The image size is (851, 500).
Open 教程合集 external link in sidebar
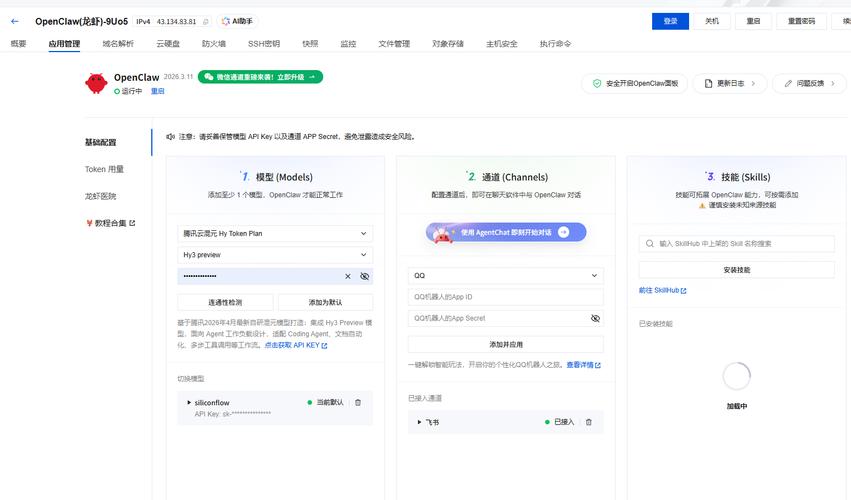(x=111, y=223)
